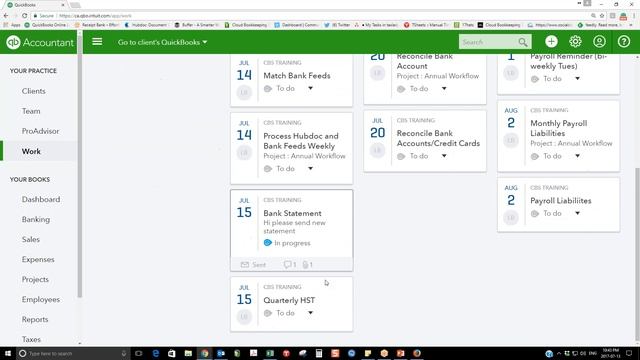Click the taskbar search box
This screenshot has height=360, width=640.
(73, 353)
